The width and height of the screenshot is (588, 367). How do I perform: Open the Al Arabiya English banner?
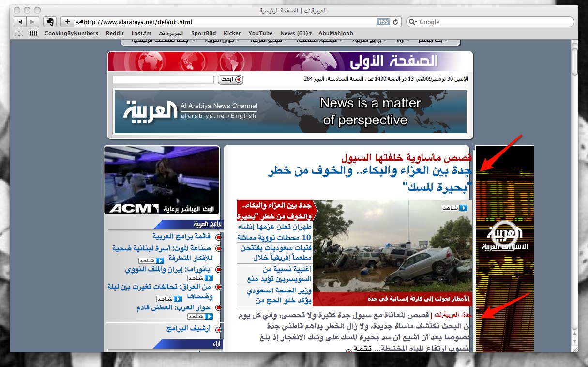click(290, 111)
